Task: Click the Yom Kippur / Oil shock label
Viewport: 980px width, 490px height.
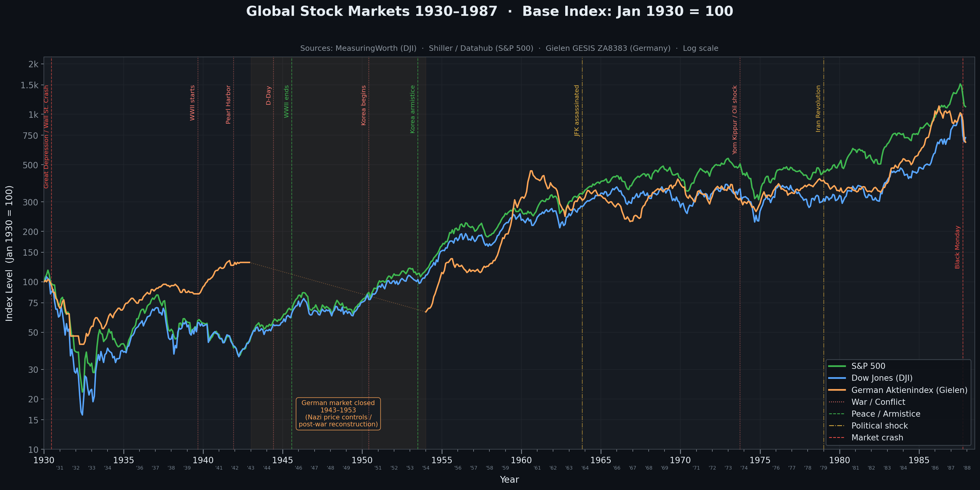Action: tap(735, 120)
